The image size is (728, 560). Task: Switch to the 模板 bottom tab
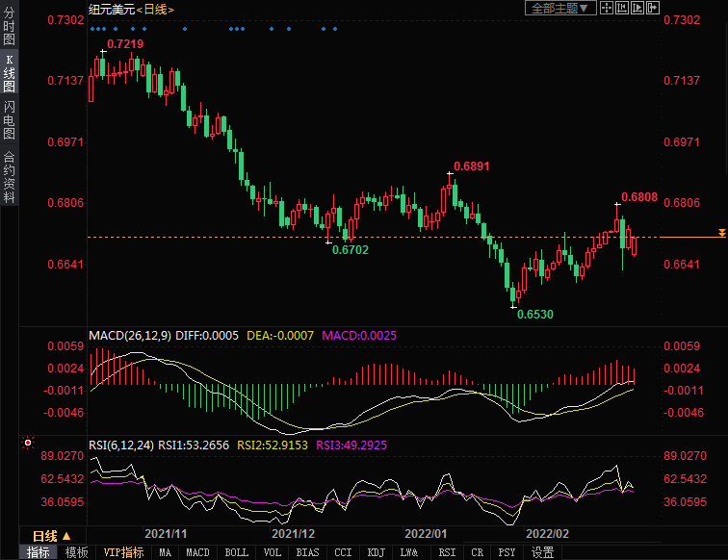77,552
